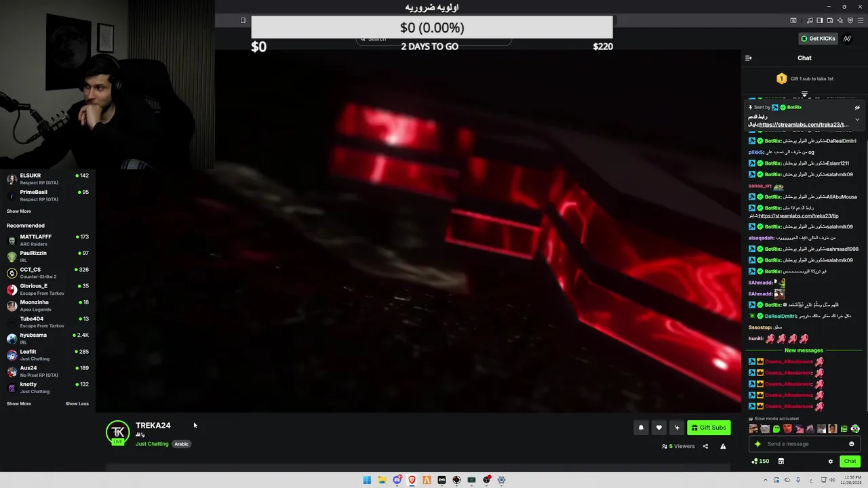Jump to New messages in chat
Image resolution: width=868 pixels, height=488 pixels.
[804, 350]
